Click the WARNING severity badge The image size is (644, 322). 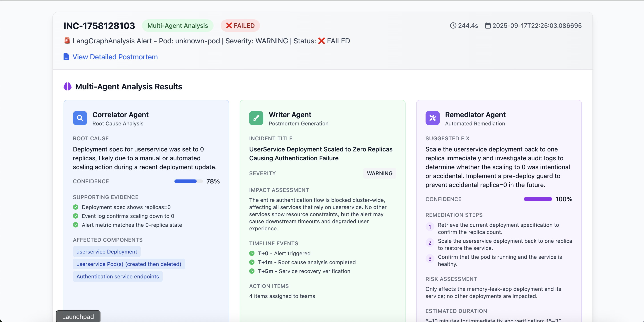coord(379,173)
